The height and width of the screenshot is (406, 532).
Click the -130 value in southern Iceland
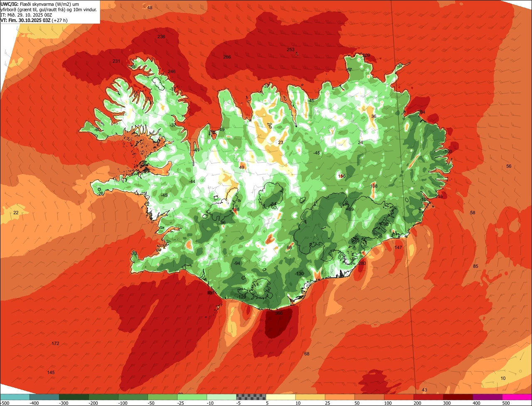coord(299,273)
